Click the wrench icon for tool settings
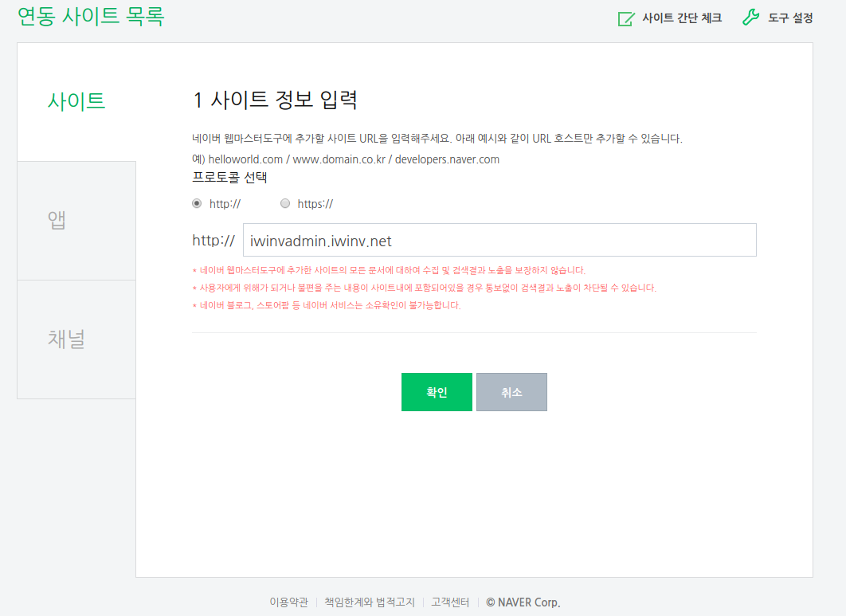 point(750,18)
